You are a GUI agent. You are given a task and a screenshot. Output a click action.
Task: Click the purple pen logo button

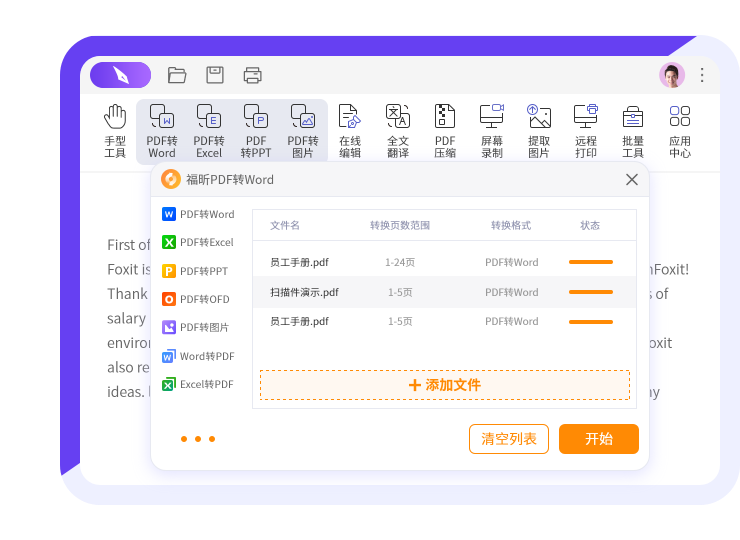pos(121,75)
